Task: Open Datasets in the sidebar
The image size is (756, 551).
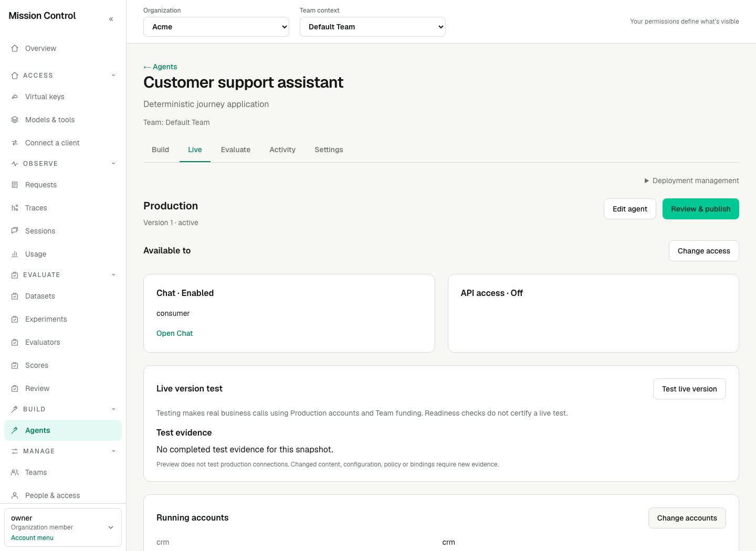Action: pyautogui.click(x=63, y=296)
